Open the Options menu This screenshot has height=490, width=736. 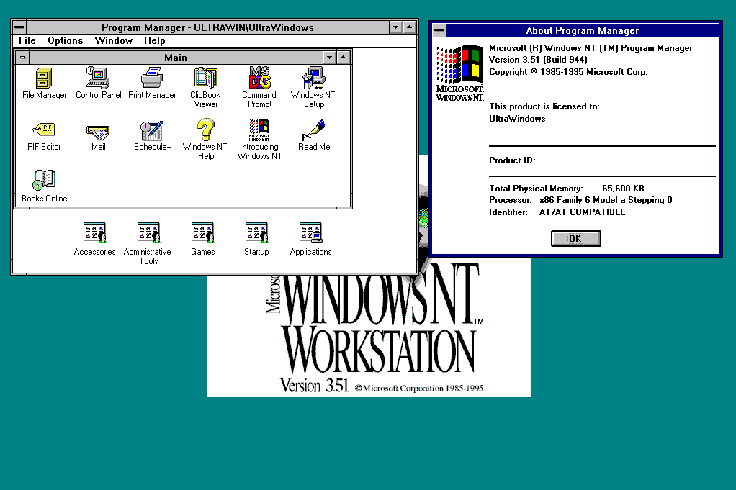65,41
